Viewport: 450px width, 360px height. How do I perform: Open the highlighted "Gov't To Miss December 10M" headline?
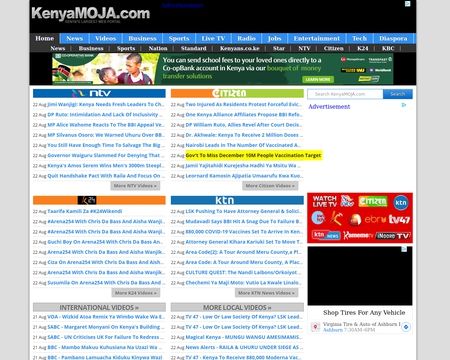click(253, 155)
